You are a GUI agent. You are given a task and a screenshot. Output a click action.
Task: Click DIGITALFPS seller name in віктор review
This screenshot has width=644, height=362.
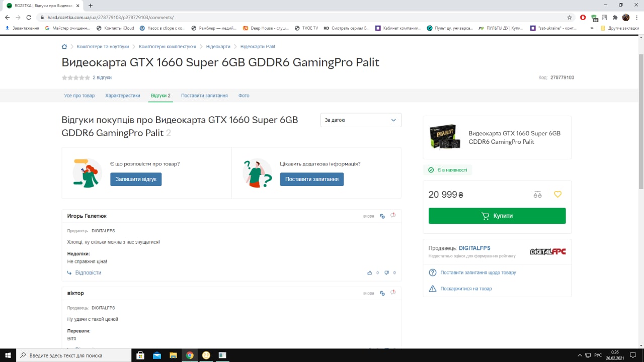(103, 308)
